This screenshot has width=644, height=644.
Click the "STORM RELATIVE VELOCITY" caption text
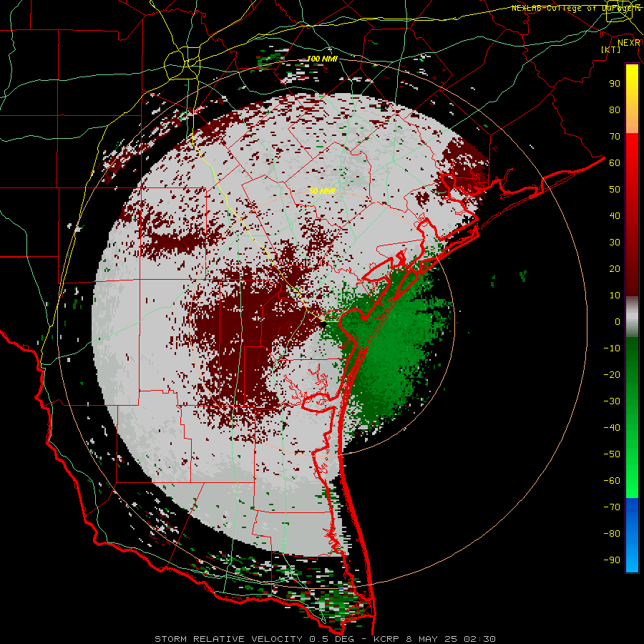(x=228, y=639)
